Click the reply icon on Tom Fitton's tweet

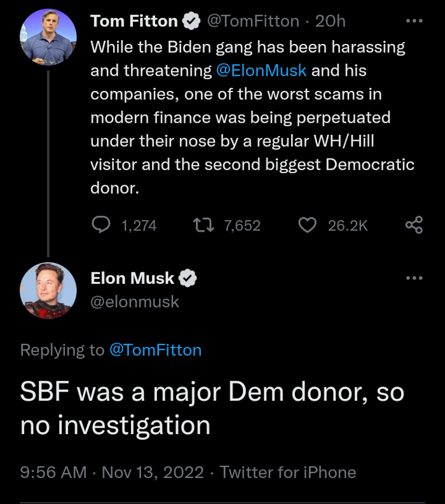102,225
